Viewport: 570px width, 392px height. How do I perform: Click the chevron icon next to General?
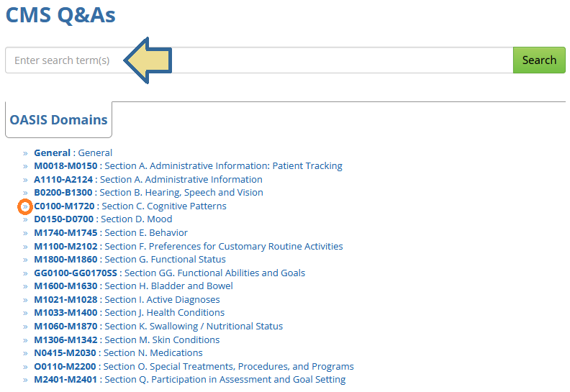coord(25,153)
